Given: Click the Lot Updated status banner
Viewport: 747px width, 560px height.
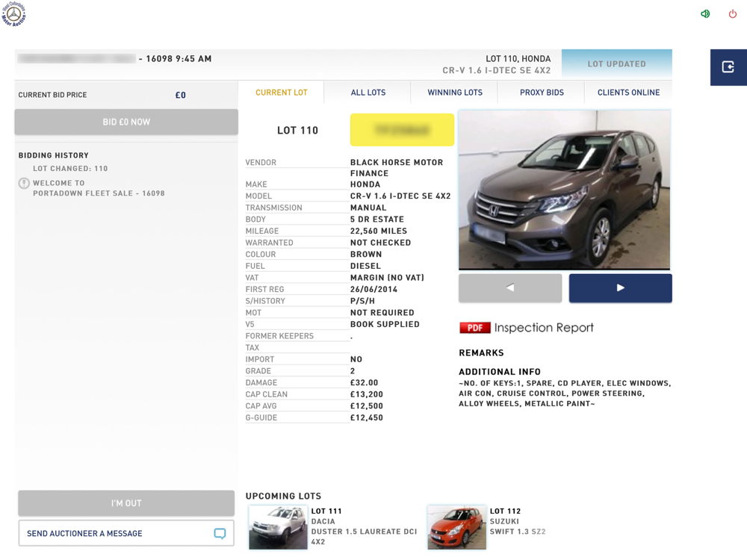Looking at the screenshot, I should coord(616,63).
